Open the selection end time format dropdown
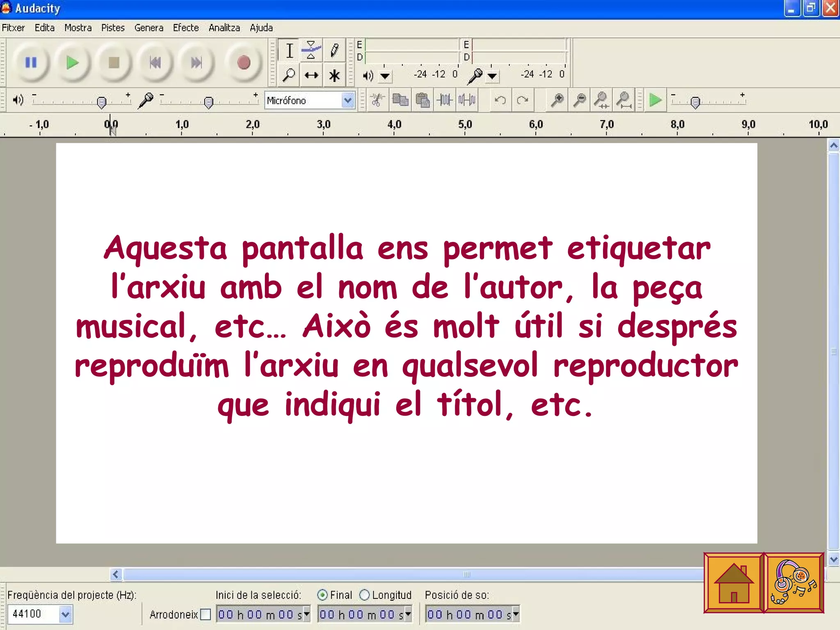This screenshot has height=630, width=840. point(408,614)
